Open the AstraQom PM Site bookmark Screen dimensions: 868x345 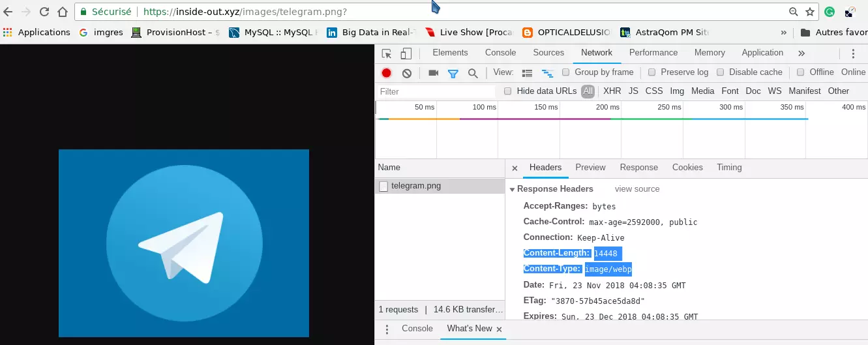tap(665, 32)
